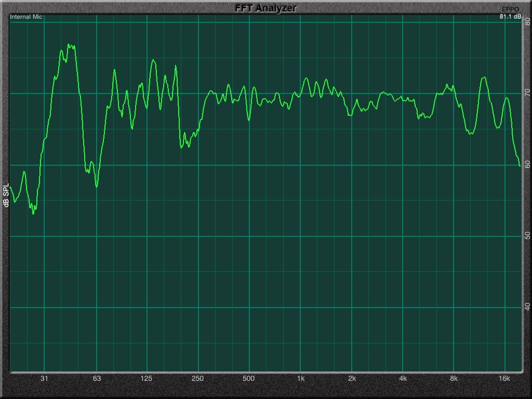The width and height of the screenshot is (532, 399).
Task: Click the FFT Analyzer title
Action: (x=265, y=8)
